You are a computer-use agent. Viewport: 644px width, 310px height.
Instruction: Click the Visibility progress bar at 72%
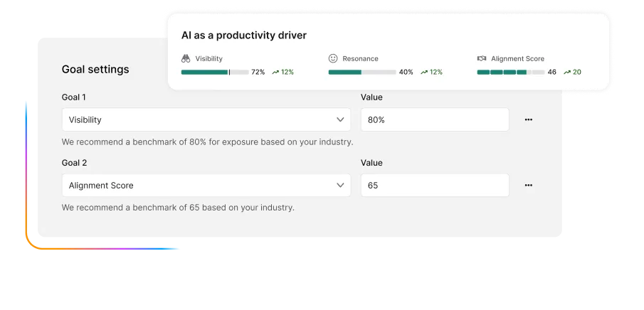tap(215, 72)
